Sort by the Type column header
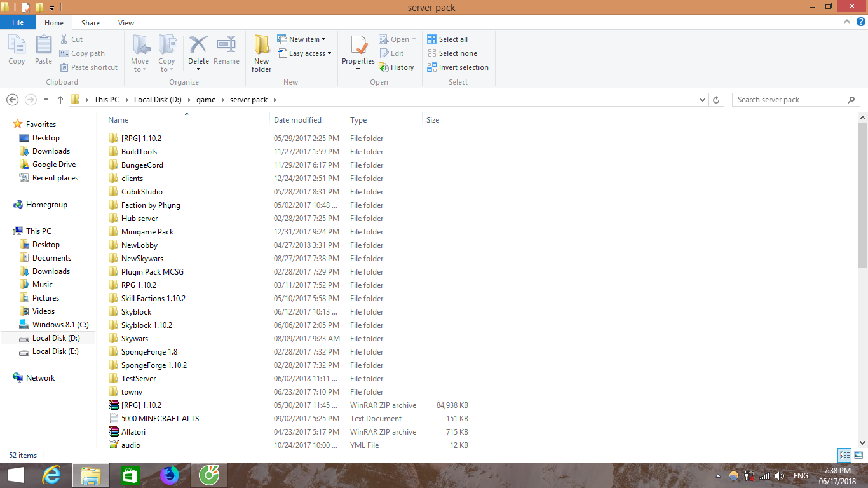 [x=384, y=119]
